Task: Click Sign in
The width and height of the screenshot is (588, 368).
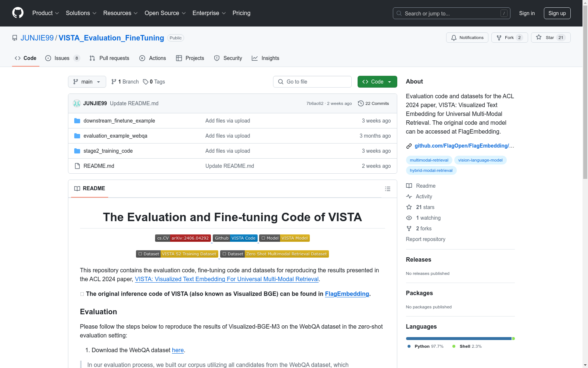Action: coord(527,13)
